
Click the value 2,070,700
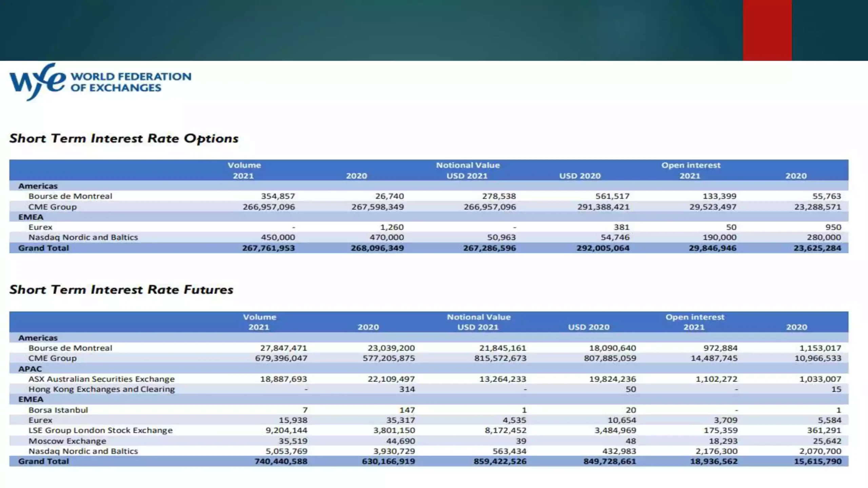(x=820, y=451)
